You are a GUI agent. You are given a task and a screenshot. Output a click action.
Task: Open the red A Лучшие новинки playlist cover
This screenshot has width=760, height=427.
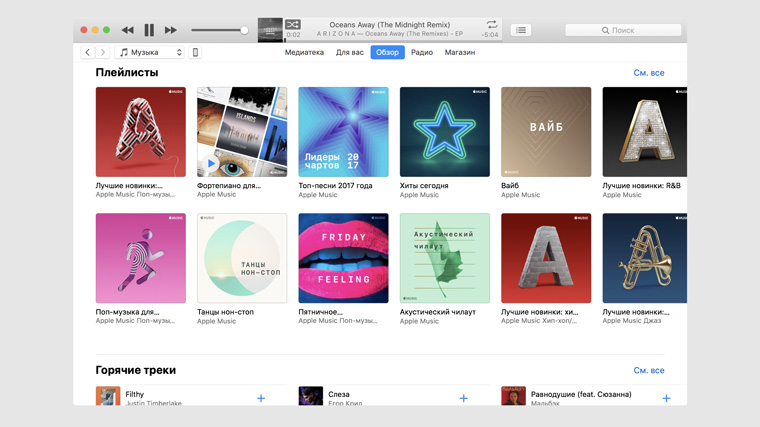pyautogui.click(x=141, y=132)
